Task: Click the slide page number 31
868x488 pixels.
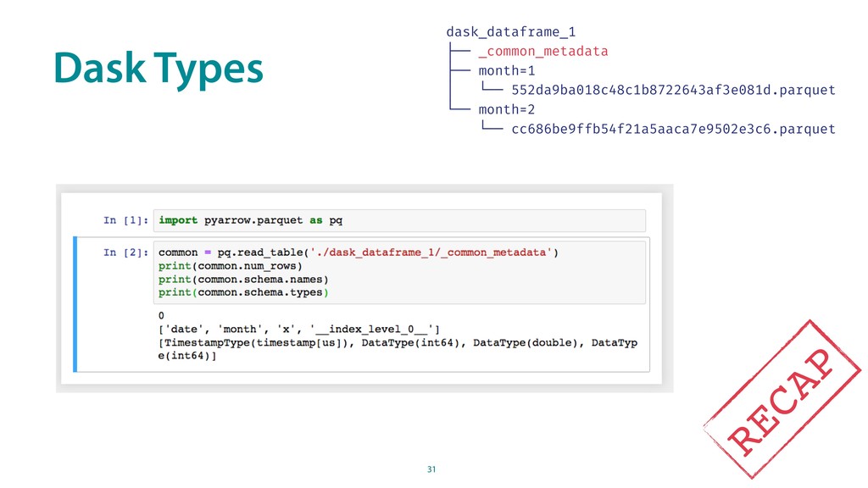Action: pos(431,469)
